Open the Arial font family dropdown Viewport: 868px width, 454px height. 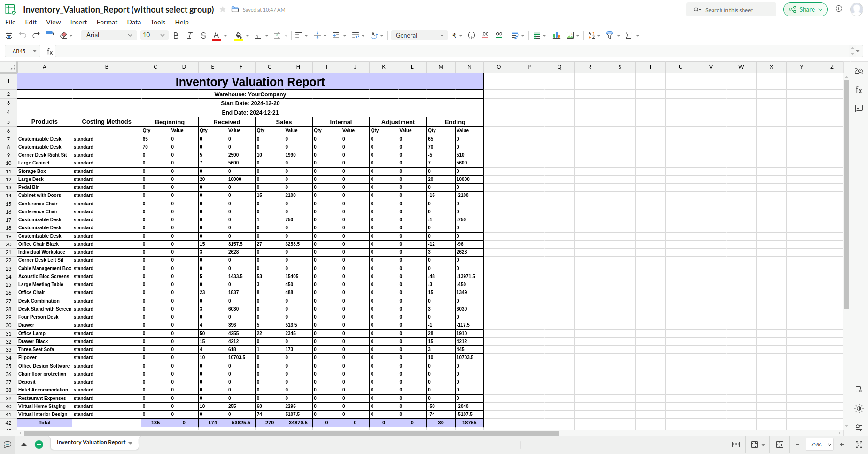click(x=109, y=35)
